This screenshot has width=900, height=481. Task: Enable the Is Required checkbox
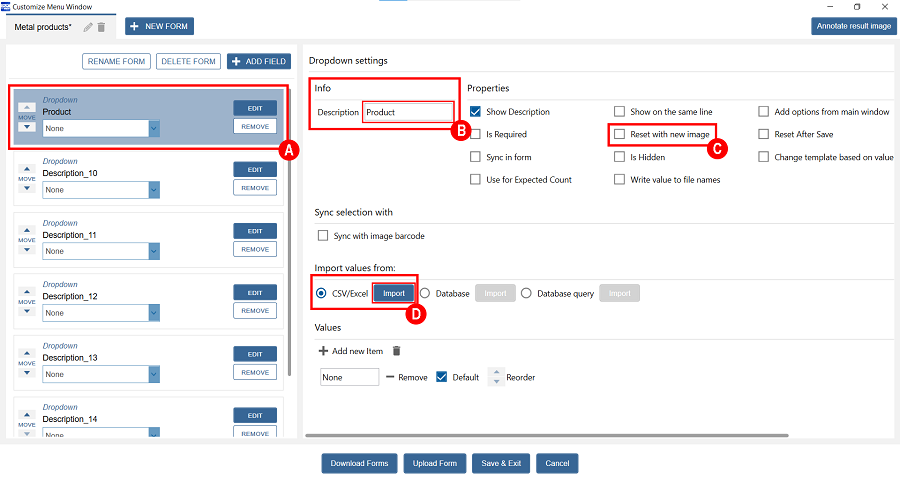(x=476, y=134)
